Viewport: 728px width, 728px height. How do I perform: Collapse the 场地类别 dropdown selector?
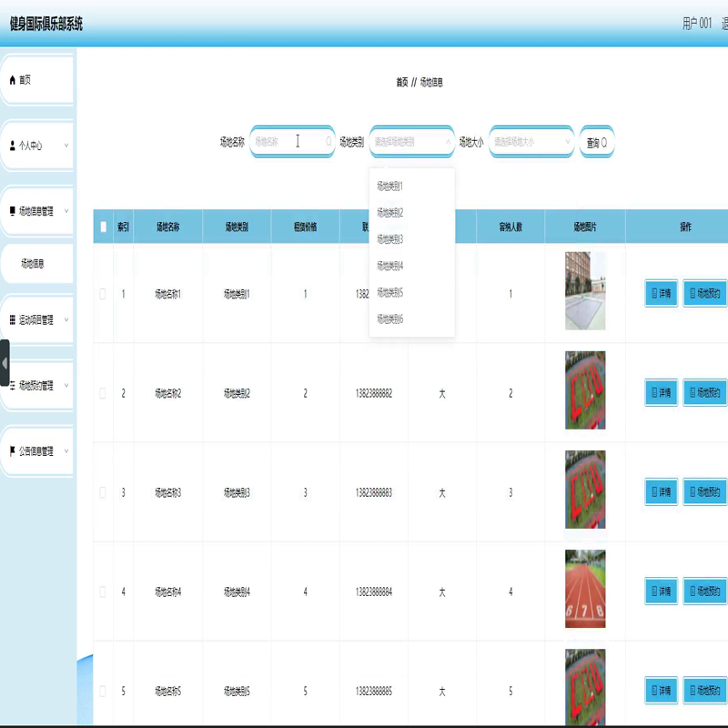coord(412,142)
